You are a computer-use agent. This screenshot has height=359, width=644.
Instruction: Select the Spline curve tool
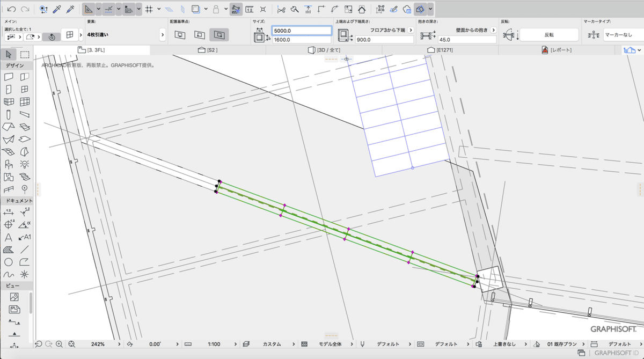[x=9, y=274]
